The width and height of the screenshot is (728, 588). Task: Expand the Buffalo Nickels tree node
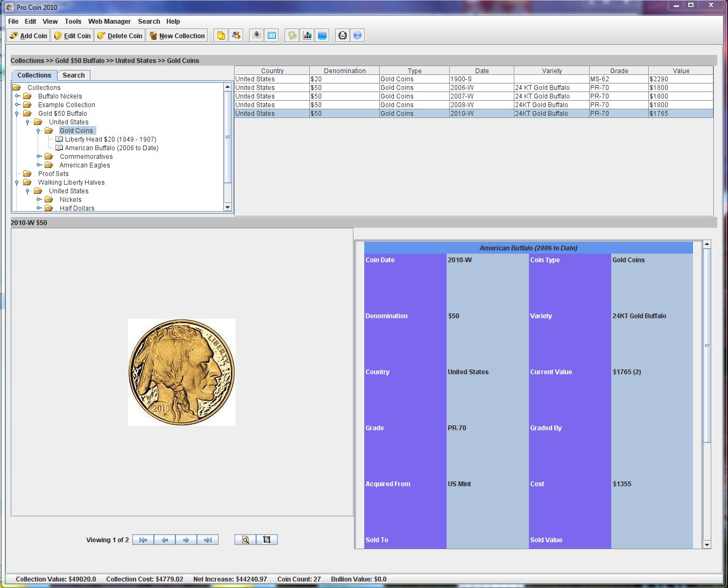coord(17,96)
